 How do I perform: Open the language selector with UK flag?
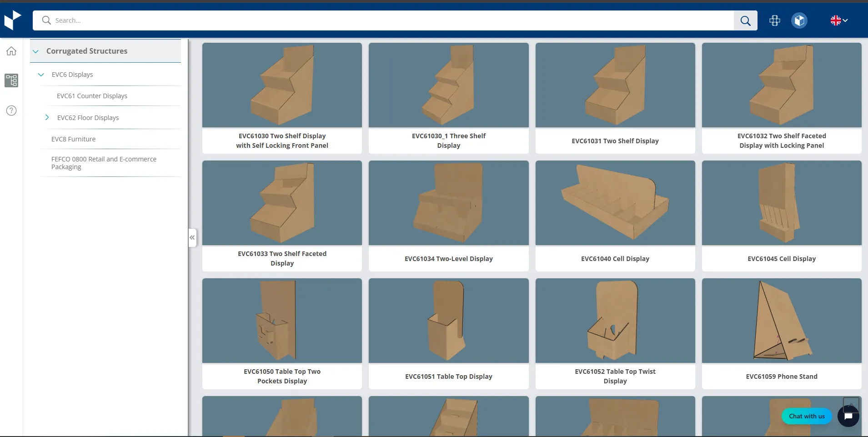(839, 20)
